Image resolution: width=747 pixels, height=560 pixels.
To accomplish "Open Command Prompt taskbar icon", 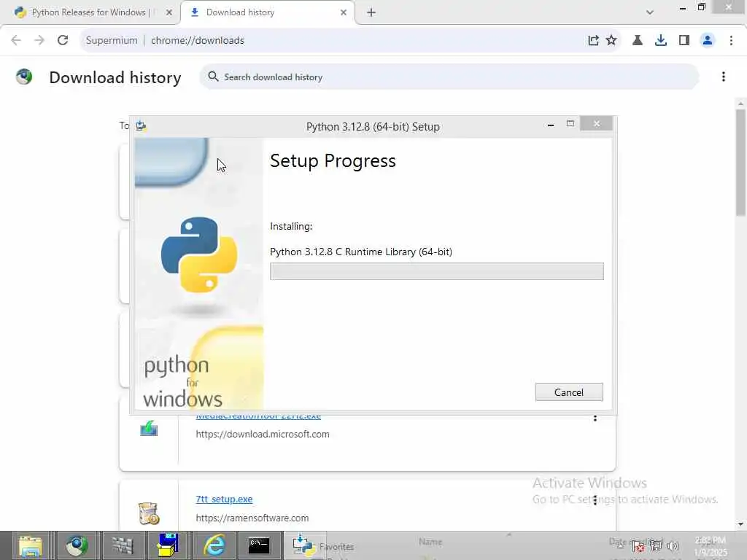I will click(x=259, y=545).
